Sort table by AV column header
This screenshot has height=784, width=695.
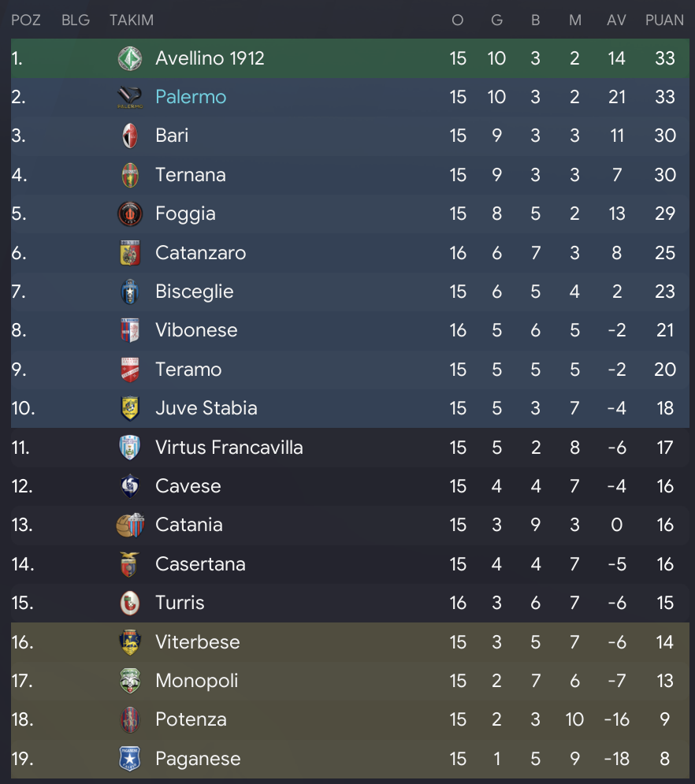click(x=616, y=20)
